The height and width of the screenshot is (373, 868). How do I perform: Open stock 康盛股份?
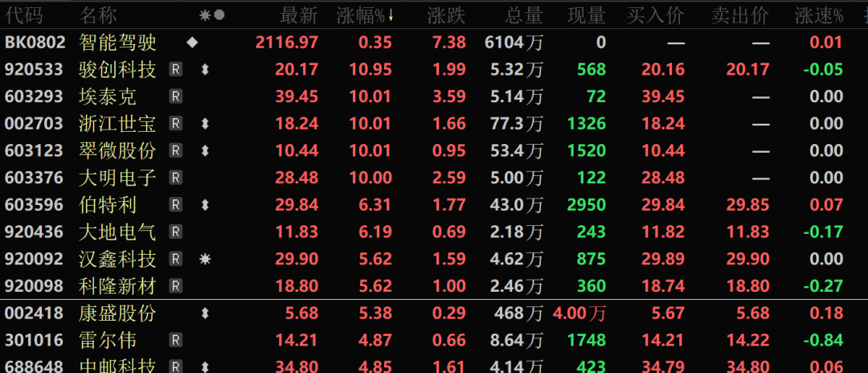(117, 314)
